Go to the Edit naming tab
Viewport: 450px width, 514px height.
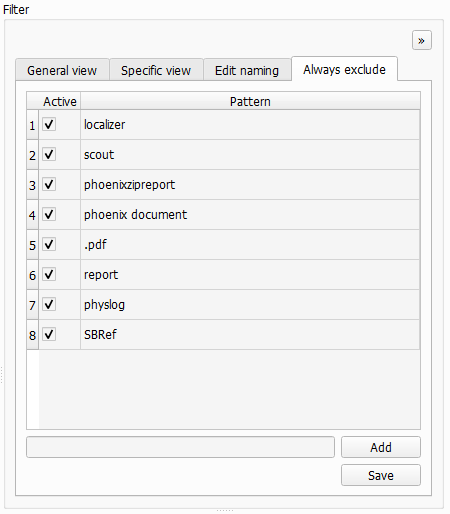click(x=247, y=70)
